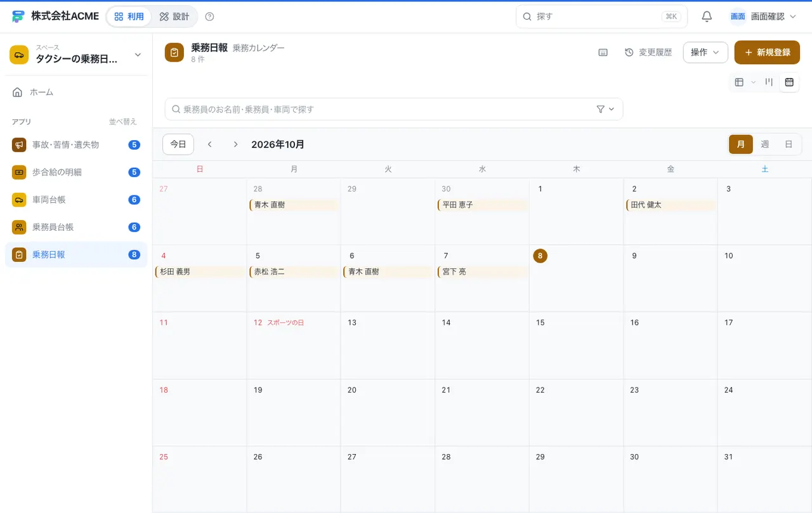Viewport: 812px width, 513px height.
Task: Click the keyboard shortcuts icon
Action: pyautogui.click(x=603, y=53)
